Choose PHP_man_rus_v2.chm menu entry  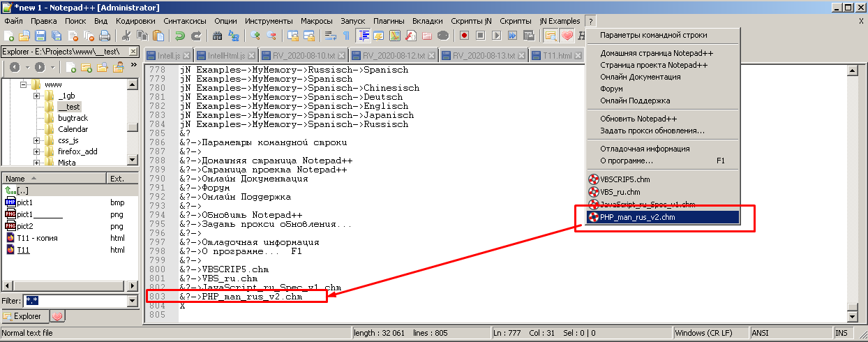coord(662,217)
